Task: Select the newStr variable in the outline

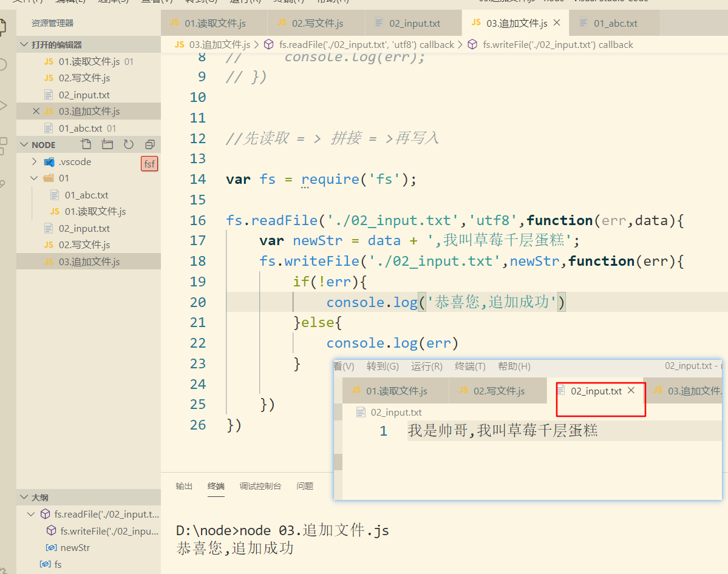Action: click(x=88, y=547)
